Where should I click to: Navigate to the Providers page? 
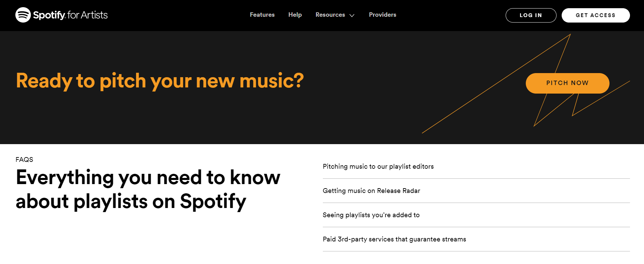382,15
